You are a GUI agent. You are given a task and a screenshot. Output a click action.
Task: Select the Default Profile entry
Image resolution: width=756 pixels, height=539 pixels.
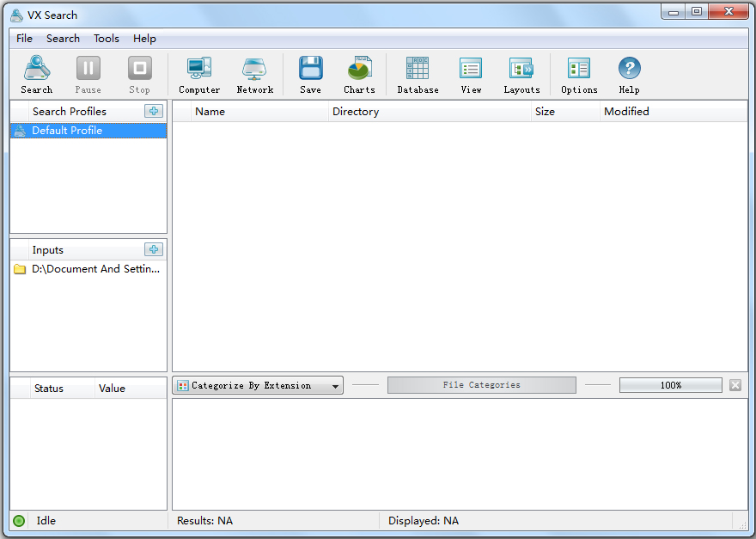click(67, 131)
